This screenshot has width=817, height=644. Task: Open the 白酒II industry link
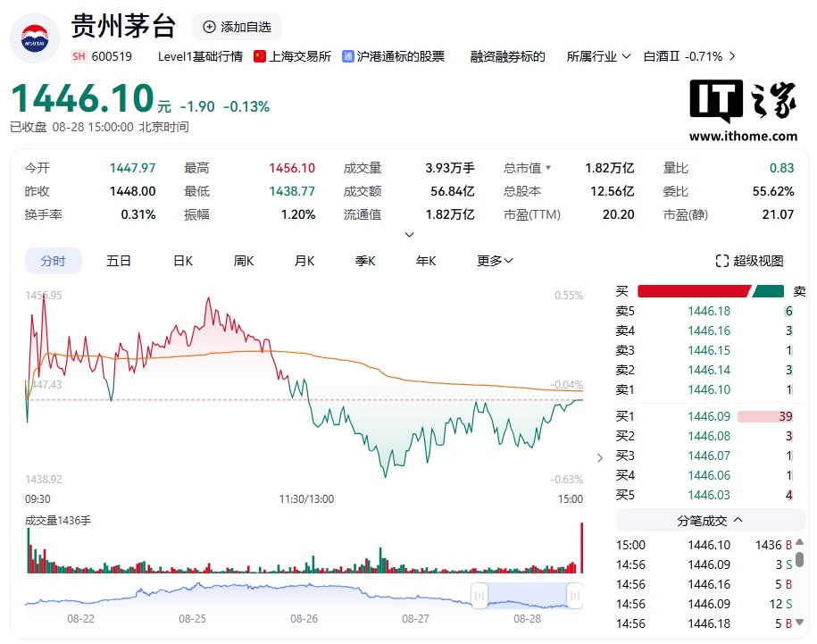coord(689,56)
